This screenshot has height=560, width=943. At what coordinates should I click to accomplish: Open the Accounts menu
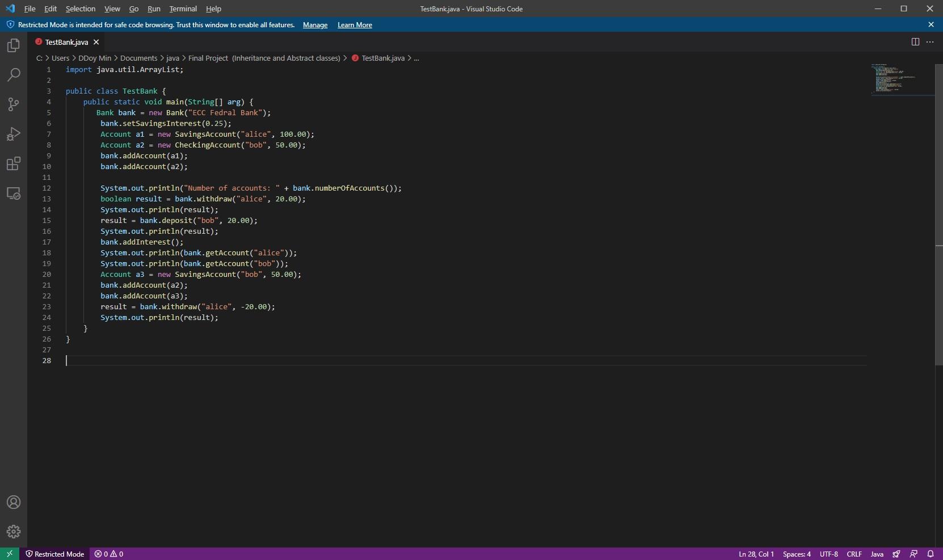coord(13,502)
